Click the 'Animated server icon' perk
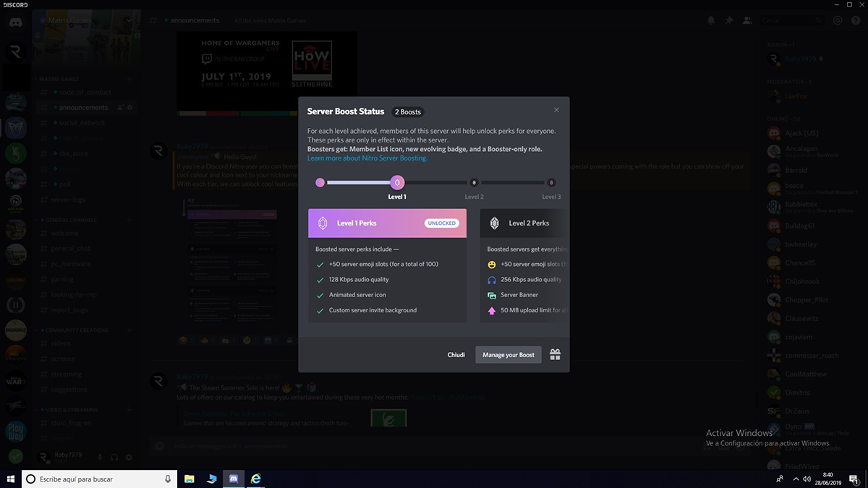Screen dimensions: 868x488 (357, 295)
